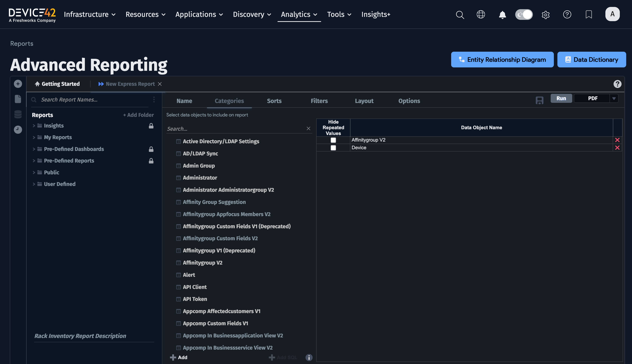Switch to the Filters tab

(319, 101)
